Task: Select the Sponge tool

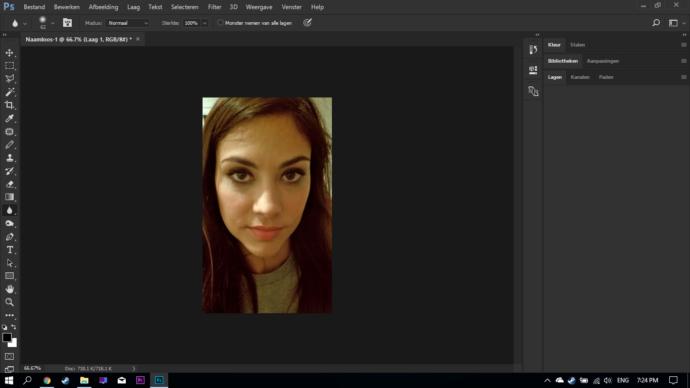Action: tap(9, 223)
